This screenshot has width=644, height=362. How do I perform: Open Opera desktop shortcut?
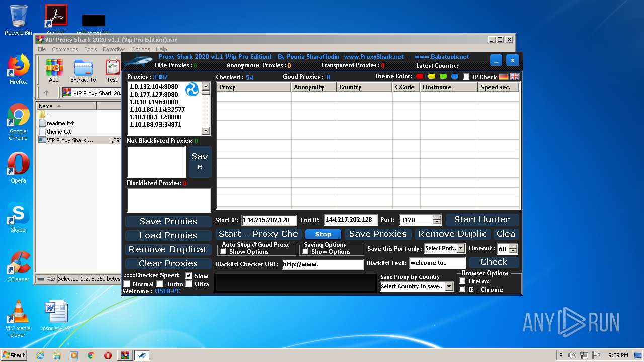point(18,168)
